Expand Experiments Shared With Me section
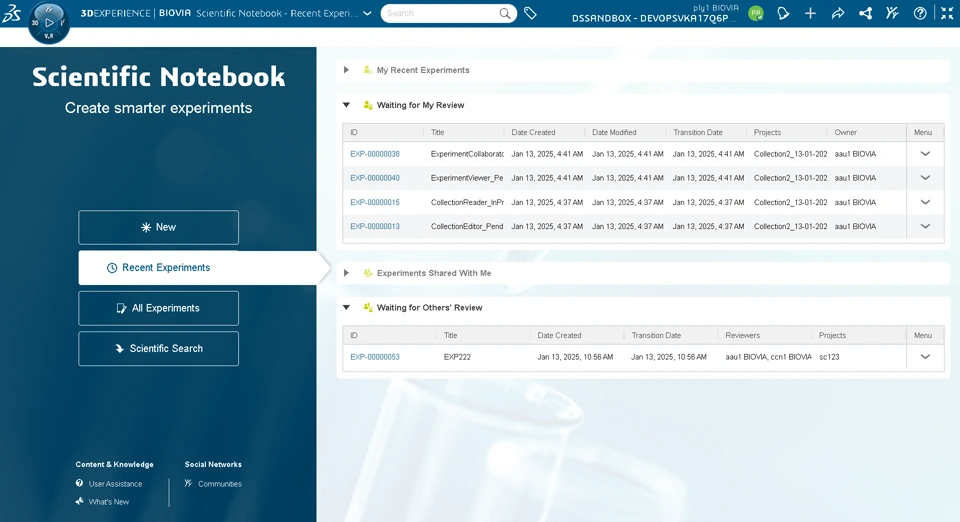Viewport: 960px width, 522px height. [x=347, y=273]
